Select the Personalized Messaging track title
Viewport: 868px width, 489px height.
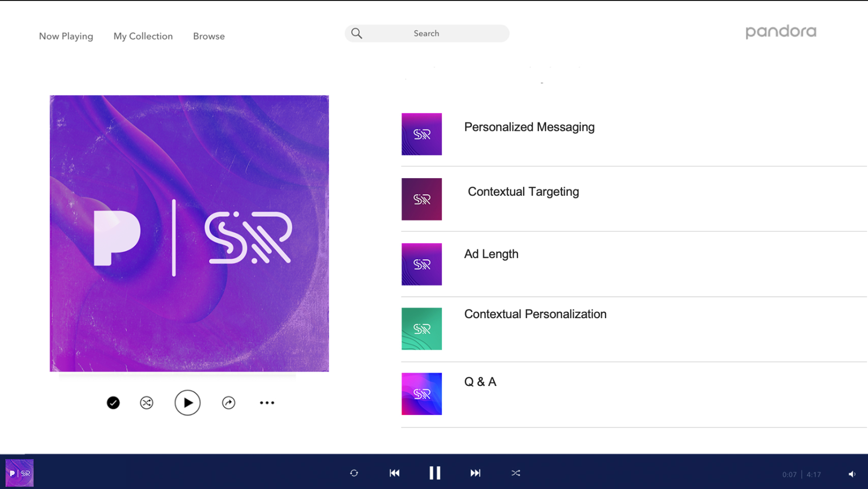[x=529, y=127]
